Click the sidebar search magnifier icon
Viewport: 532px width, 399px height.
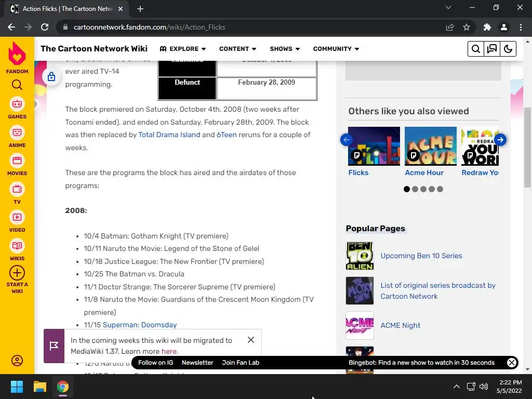point(17,85)
